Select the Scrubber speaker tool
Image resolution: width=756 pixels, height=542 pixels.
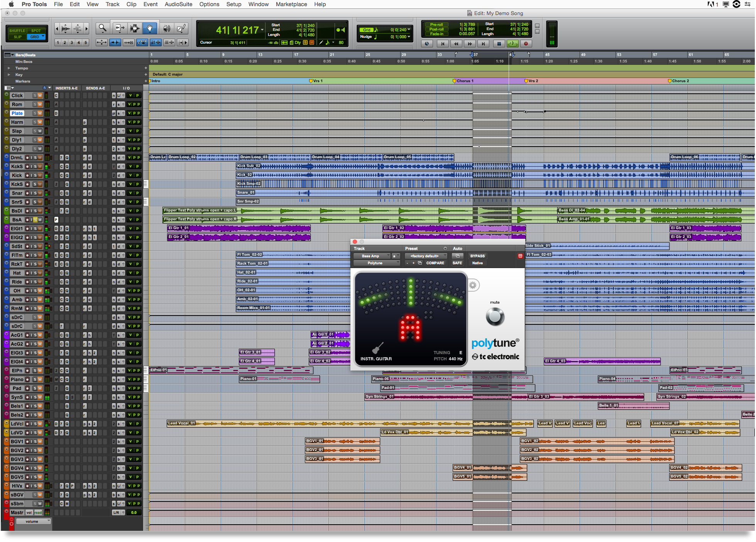click(166, 28)
